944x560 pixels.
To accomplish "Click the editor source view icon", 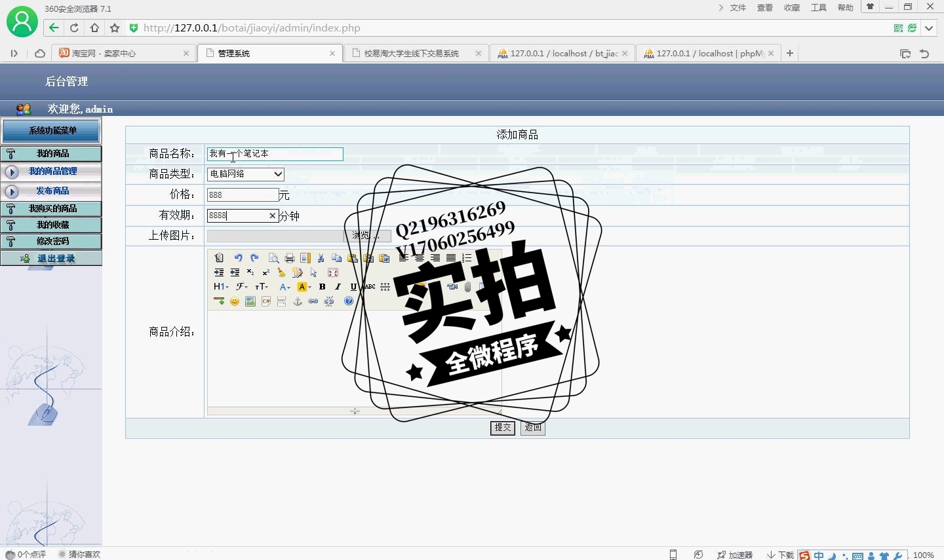I will [219, 258].
